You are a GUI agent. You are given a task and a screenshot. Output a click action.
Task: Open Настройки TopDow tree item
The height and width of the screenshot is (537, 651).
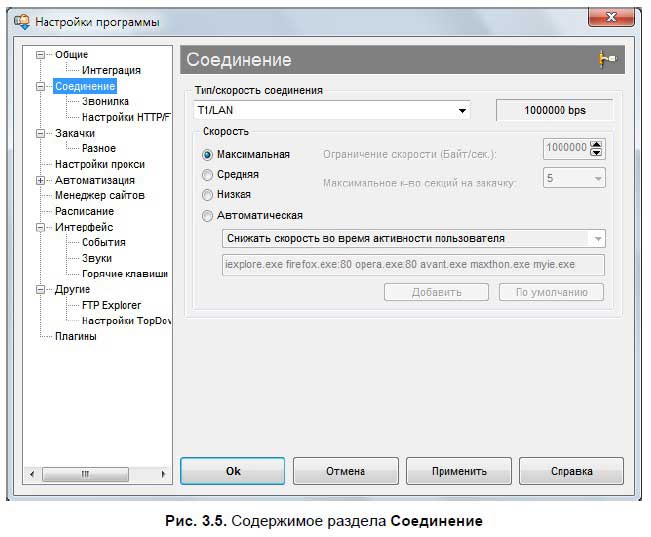tap(126, 321)
